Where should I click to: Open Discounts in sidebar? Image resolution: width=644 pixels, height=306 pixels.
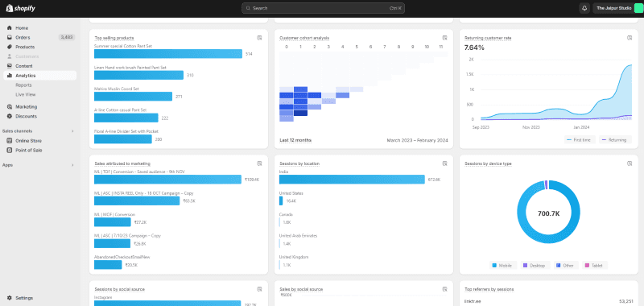tap(39, 116)
